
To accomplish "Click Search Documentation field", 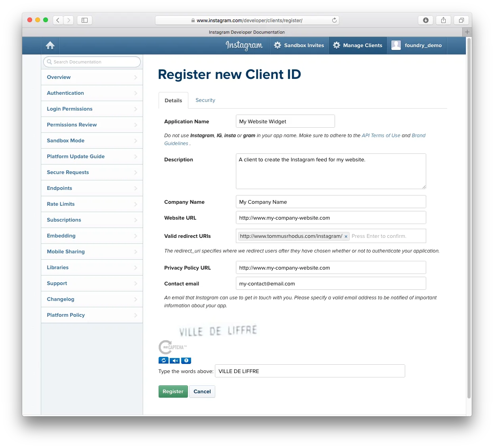I will click(x=92, y=62).
